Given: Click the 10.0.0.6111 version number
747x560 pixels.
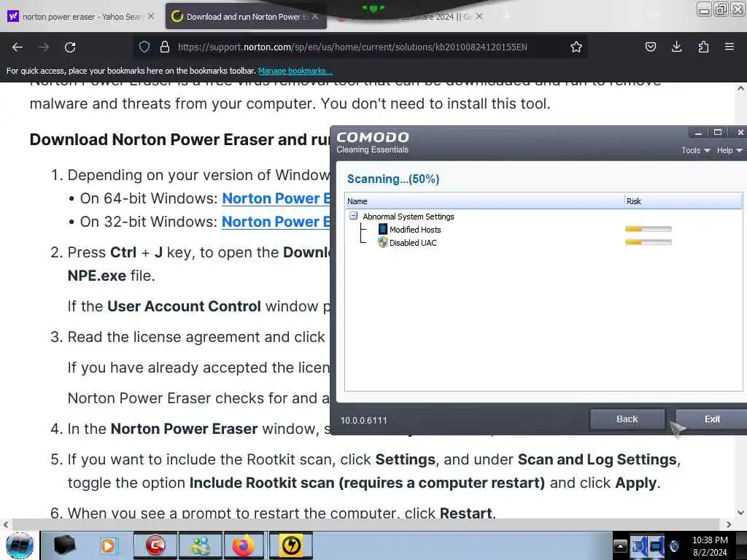Looking at the screenshot, I should point(363,421).
